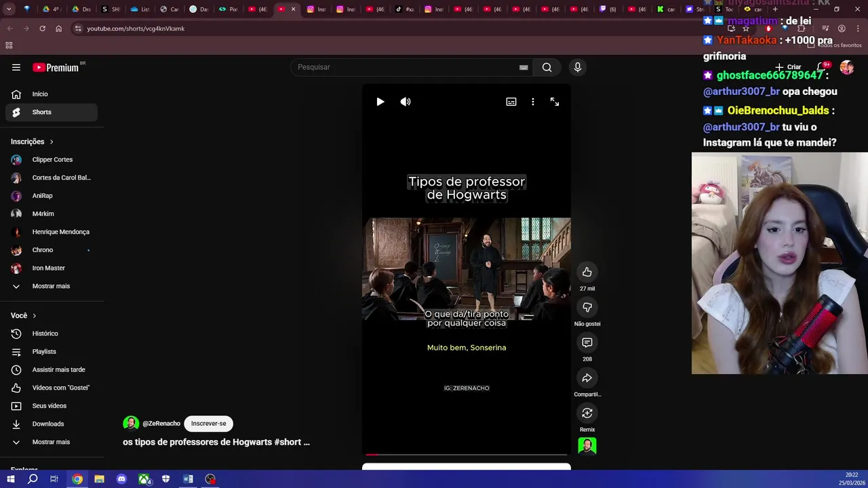Open the notifications bell
The height and width of the screenshot is (488, 868).
(x=821, y=67)
